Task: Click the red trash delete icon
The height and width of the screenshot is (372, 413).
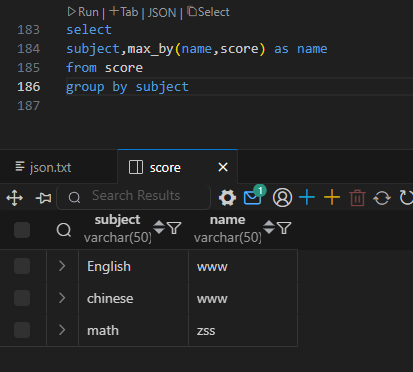Action: (357, 198)
